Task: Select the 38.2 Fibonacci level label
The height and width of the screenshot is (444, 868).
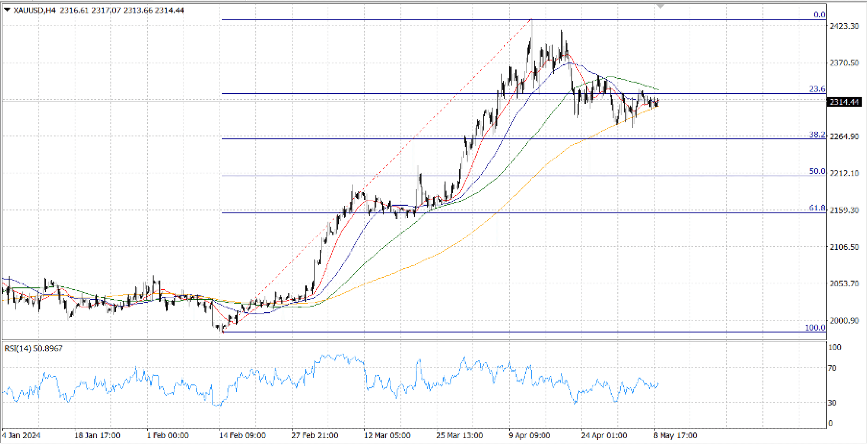Action: (x=817, y=134)
